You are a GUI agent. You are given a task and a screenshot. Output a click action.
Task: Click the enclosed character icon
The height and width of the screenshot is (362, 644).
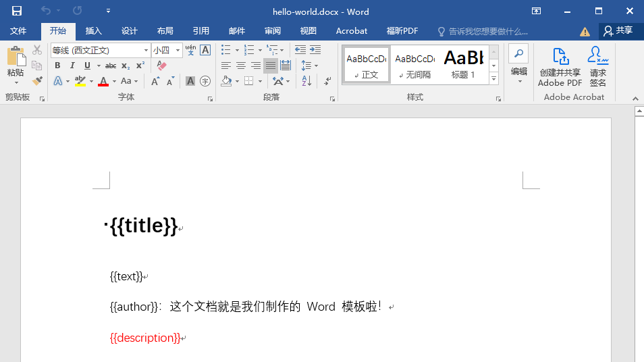[x=205, y=81]
